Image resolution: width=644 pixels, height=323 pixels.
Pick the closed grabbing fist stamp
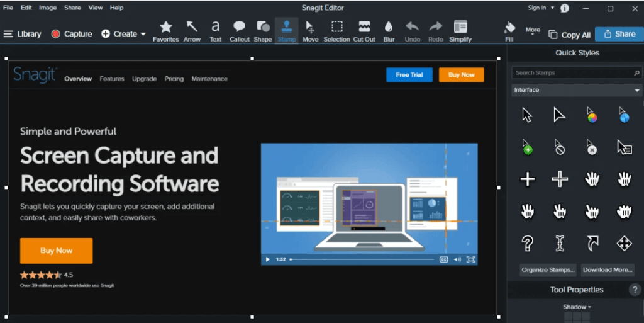pyautogui.click(x=624, y=212)
